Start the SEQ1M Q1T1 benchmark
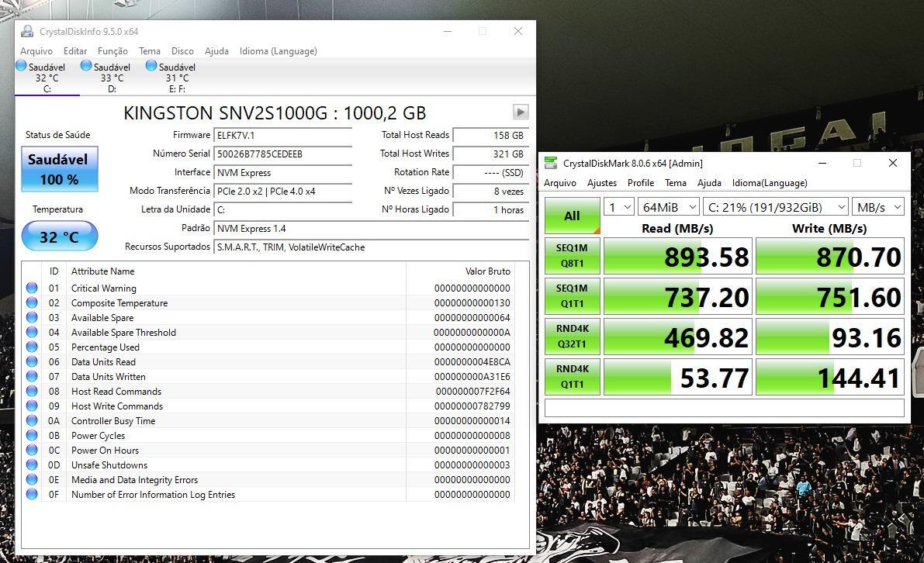The width and height of the screenshot is (924, 563). pos(573,295)
